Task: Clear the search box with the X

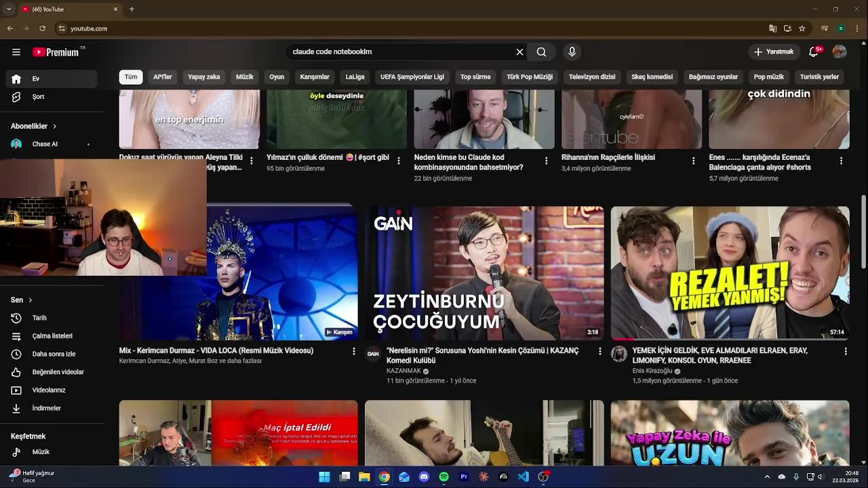Action: tap(519, 52)
